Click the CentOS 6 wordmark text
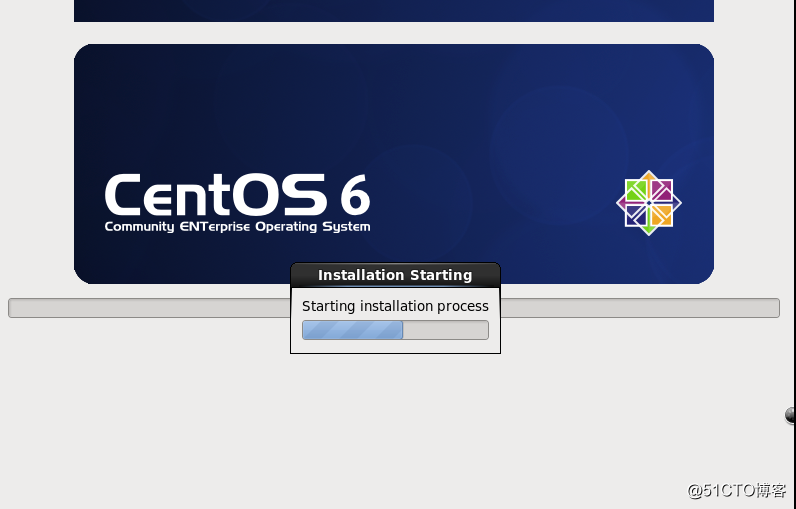The image size is (796, 509). 237,194
